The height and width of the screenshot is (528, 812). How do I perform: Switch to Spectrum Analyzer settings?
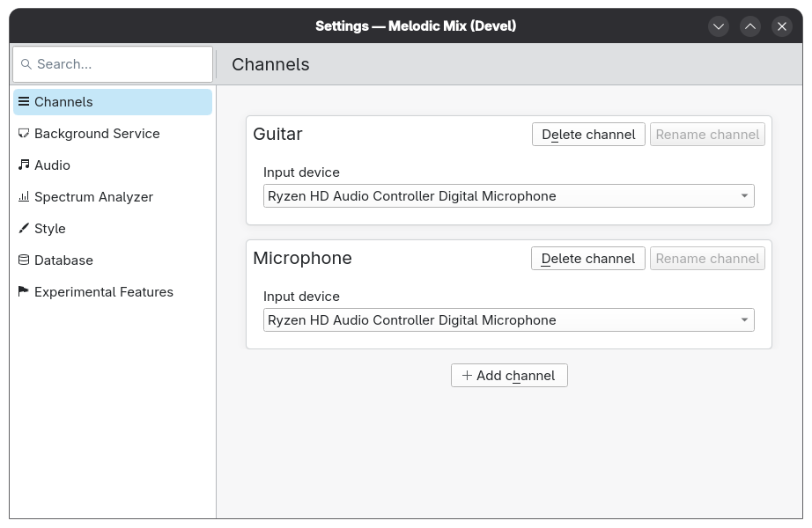tap(93, 197)
